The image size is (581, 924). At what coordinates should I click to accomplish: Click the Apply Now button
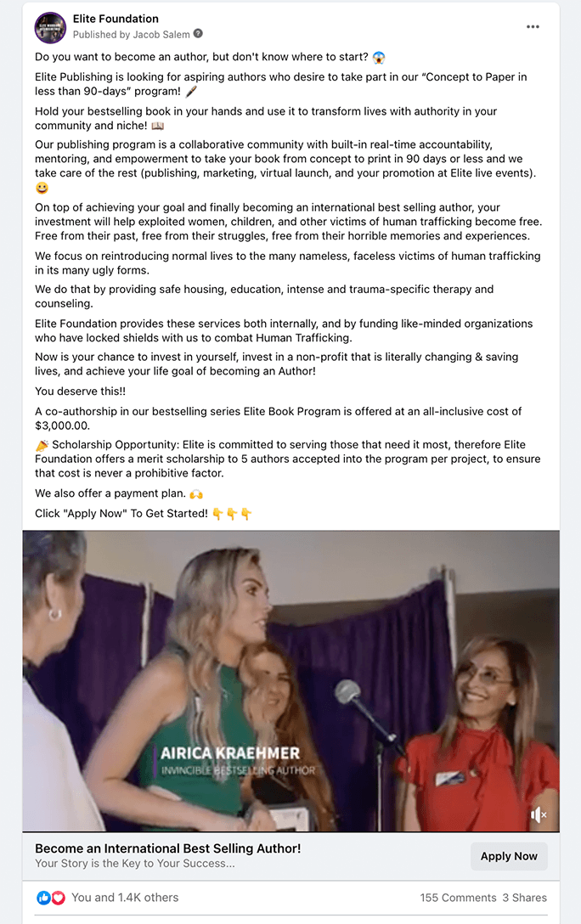pos(509,856)
